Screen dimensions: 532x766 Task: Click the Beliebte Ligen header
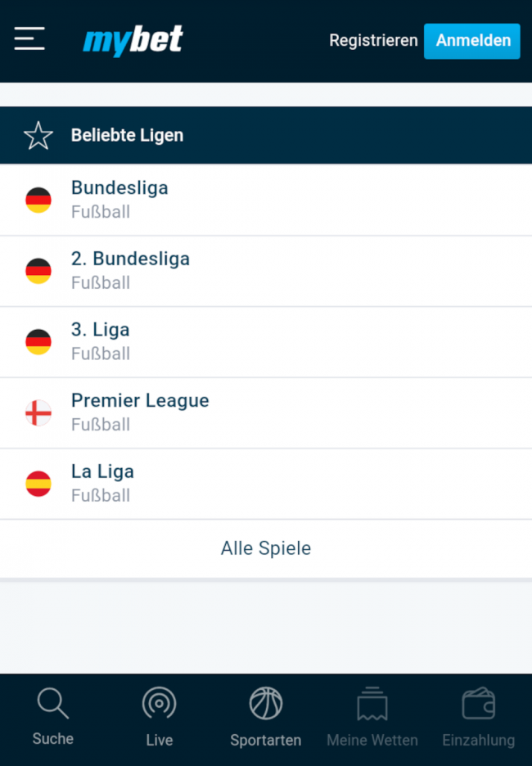(127, 136)
